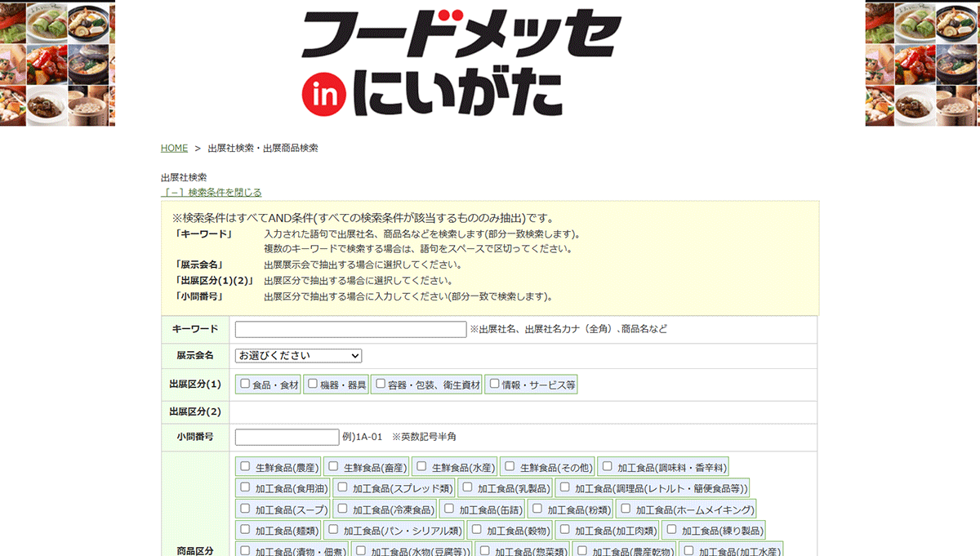980x556 pixels.
Task: Click the フードメッセ in にいがた logo
Action: pyautogui.click(x=461, y=63)
